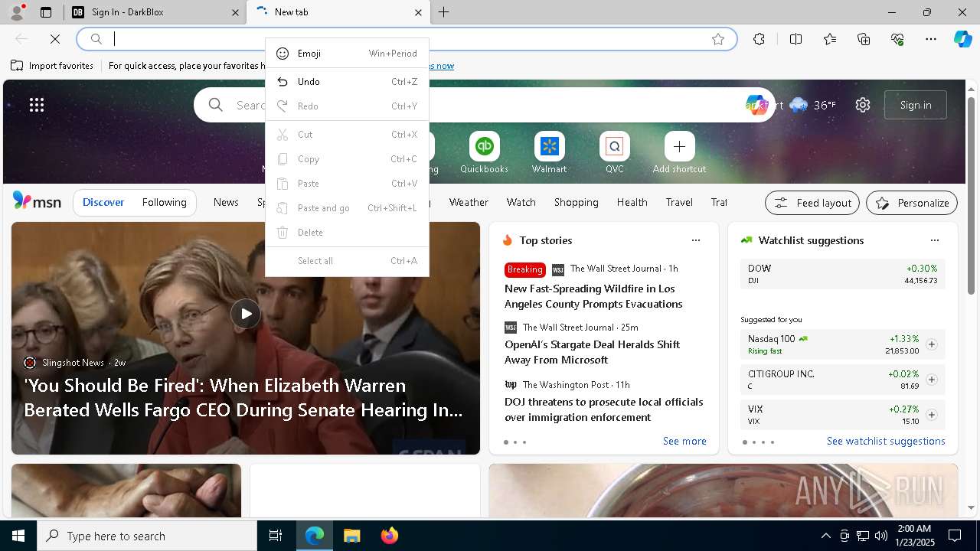This screenshot has width=980, height=551.
Task: Add this page to favorites star
Action: (x=718, y=39)
